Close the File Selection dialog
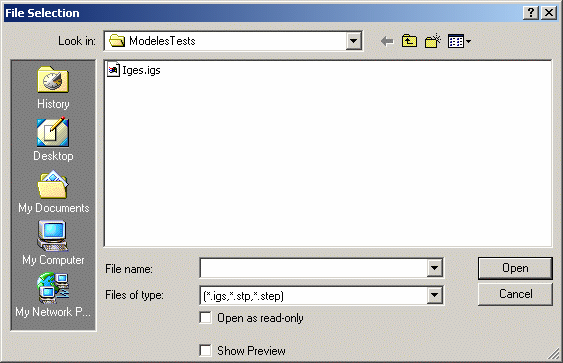 pyautogui.click(x=549, y=13)
